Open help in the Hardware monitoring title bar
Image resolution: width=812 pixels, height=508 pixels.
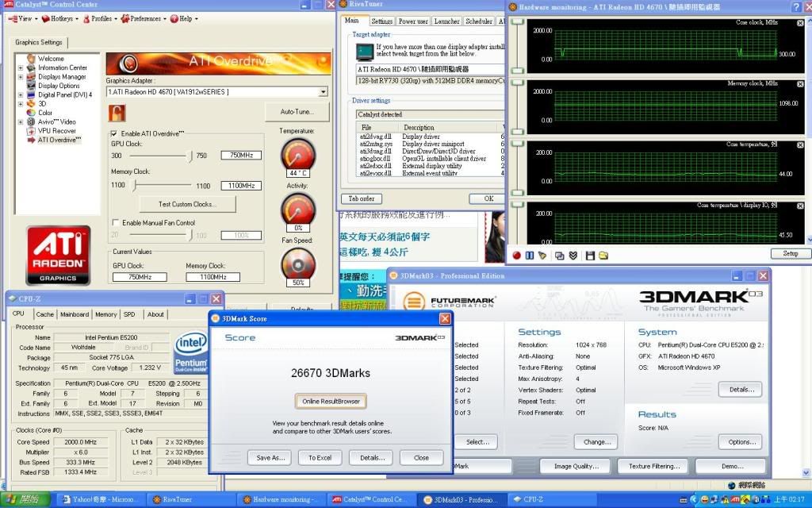click(796, 6)
